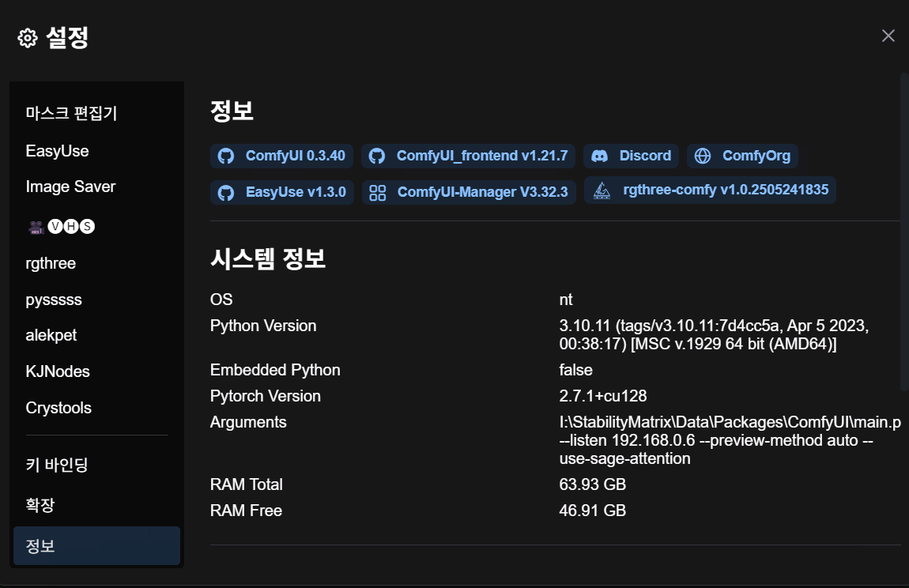Select the KJNodes sidebar entry

tap(58, 371)
